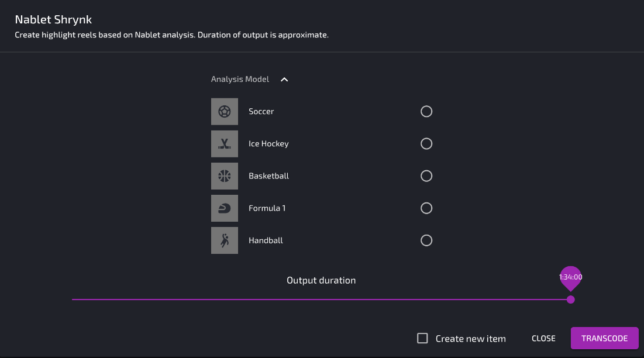Click the Soccer ball icon
This screenshot has width=644, height=358.
[224, 111]
